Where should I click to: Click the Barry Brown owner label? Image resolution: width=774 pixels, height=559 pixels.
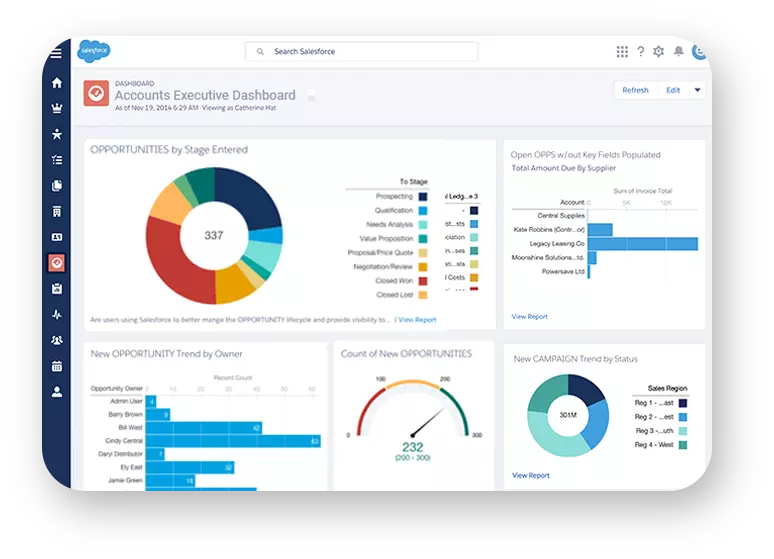point(125,414)
